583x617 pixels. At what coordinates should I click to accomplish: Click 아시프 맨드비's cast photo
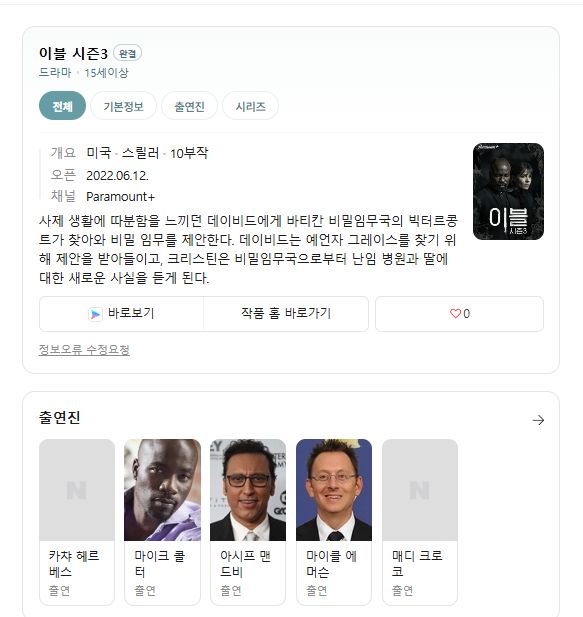click(x=248, y=490)
